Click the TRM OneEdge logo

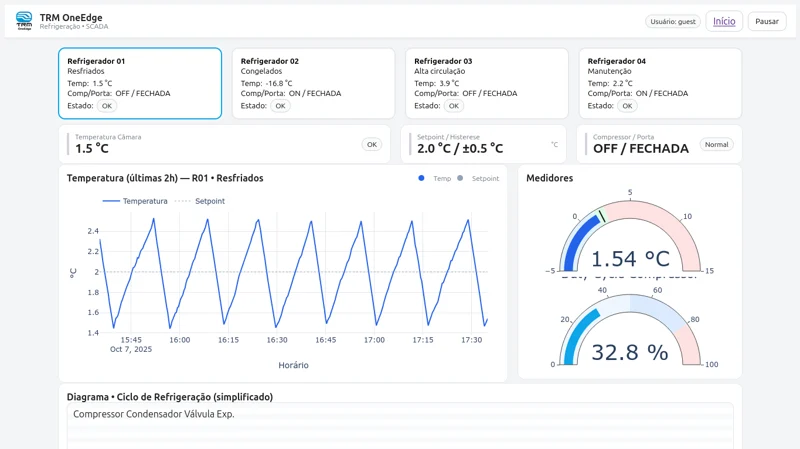[24, 20]
